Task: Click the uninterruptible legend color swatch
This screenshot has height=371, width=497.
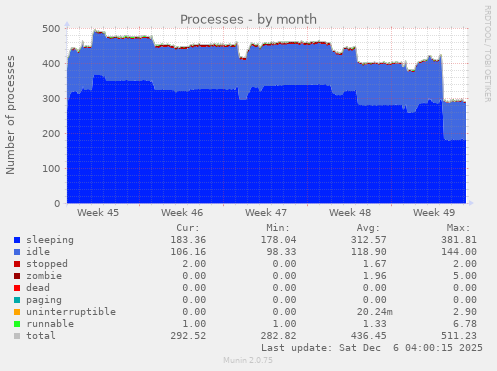Action: pyautogui.click(x=17, y=312)
